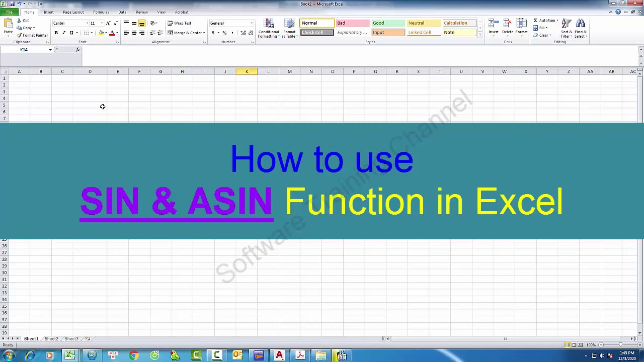Toggle Align Text Right
The width and height of the screenshot is (644, 362).
click(142, 33)
